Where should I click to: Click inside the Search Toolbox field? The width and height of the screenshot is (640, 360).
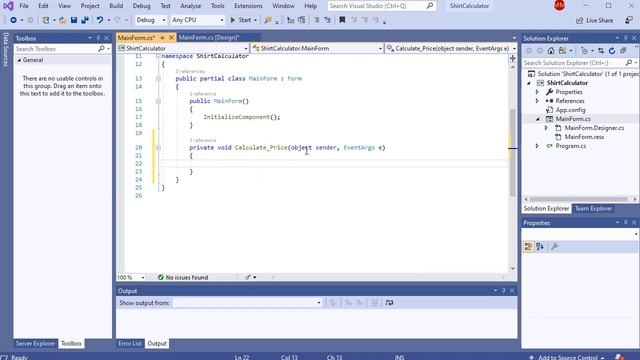click(56, 49)
